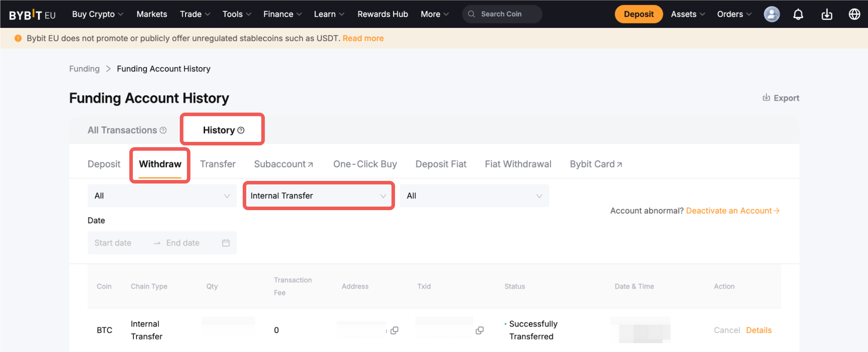Open the user profile avatar
Screen dimensions: 868x352
click(771, 14)
